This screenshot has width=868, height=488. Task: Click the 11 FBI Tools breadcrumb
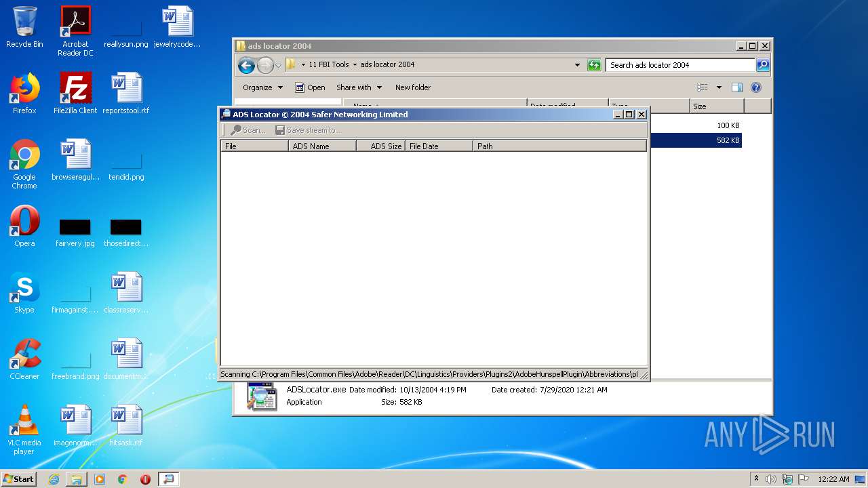point(329,65)
